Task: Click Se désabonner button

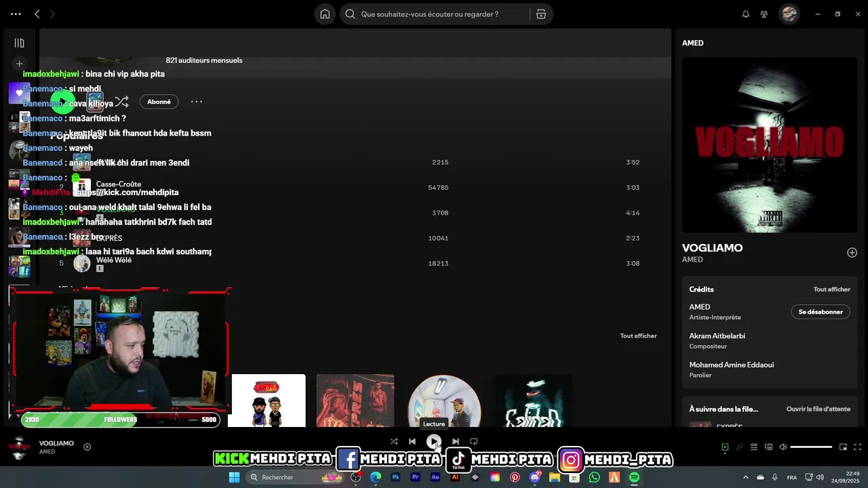Action: point(821,312)
